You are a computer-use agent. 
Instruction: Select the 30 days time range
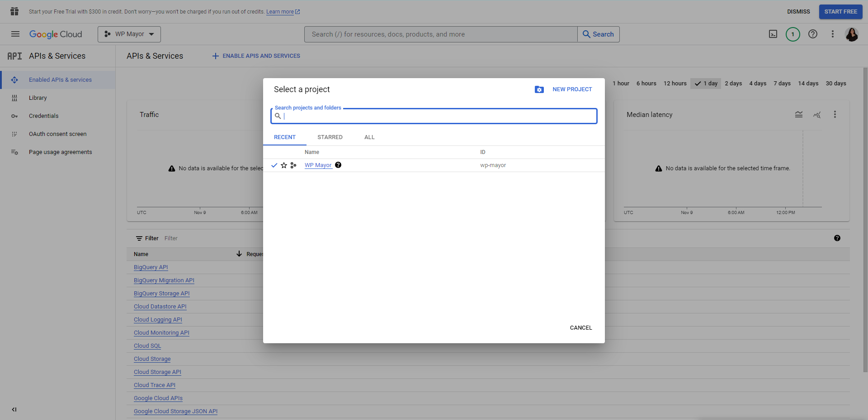pyautogui.click(x=836, y=84)
